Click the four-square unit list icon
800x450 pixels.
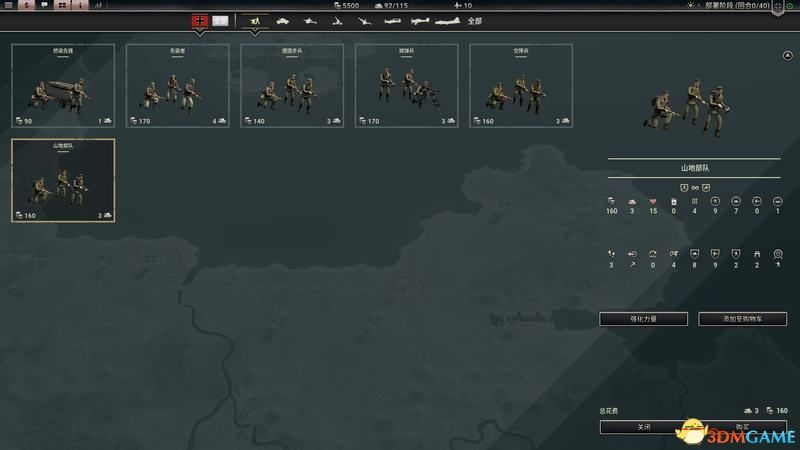[x=62, y=5]
